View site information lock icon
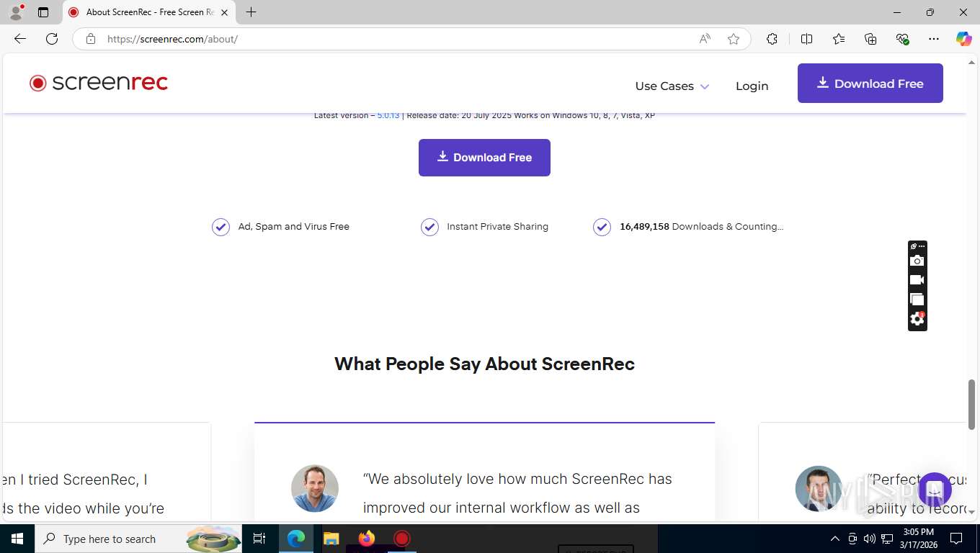Screen dimensions: 980x553 pos(91,39)
